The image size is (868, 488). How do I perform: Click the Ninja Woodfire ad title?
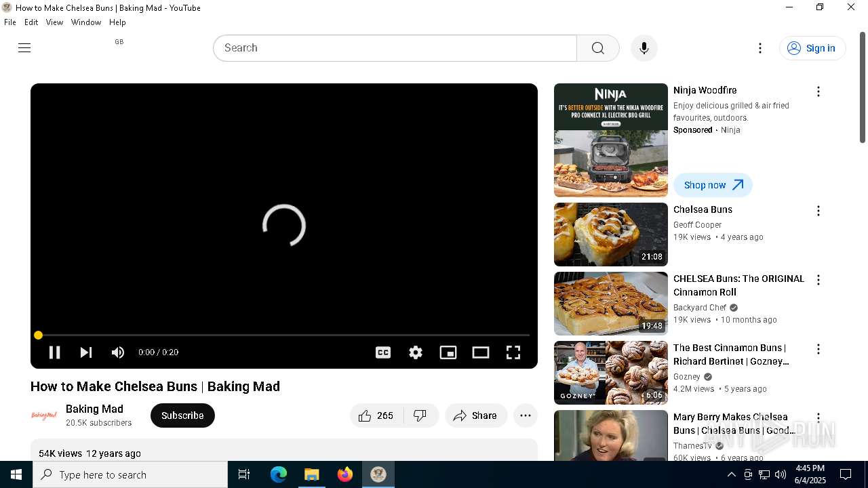click(705, 90)
